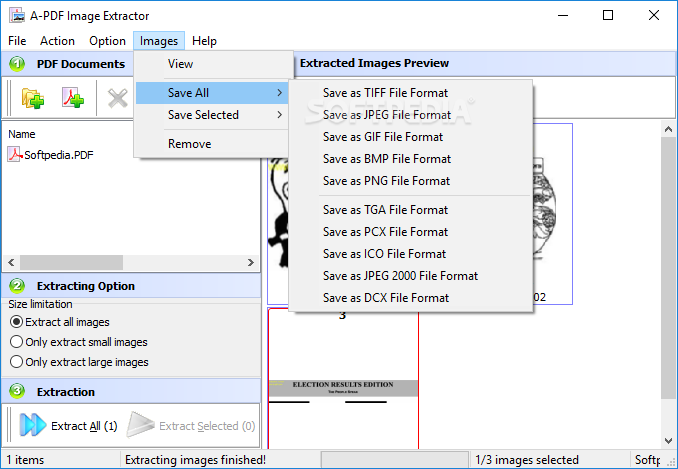Select the first extracted image thumbnail

tap(278, 214)
